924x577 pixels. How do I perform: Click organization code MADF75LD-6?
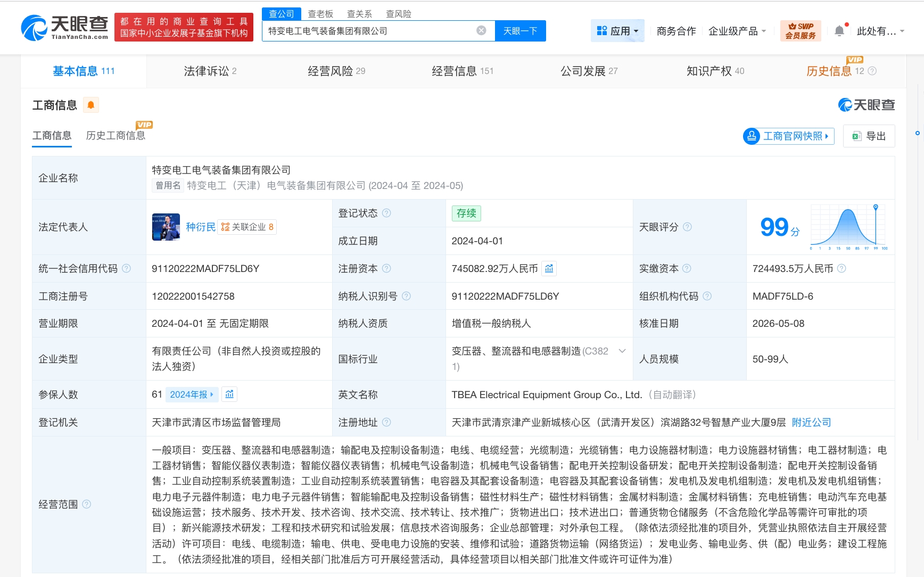(782, 296)
